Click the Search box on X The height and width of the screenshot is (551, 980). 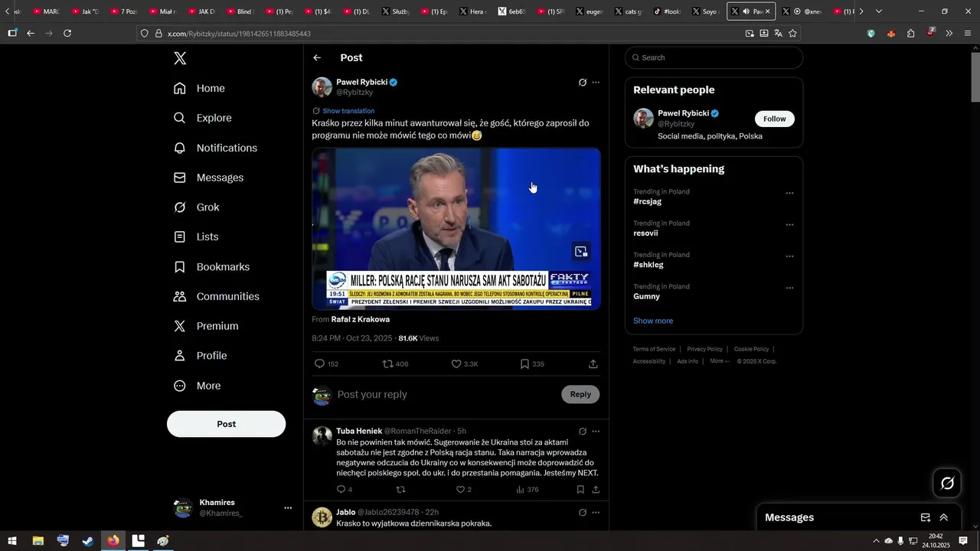click(x=714, y=57)
